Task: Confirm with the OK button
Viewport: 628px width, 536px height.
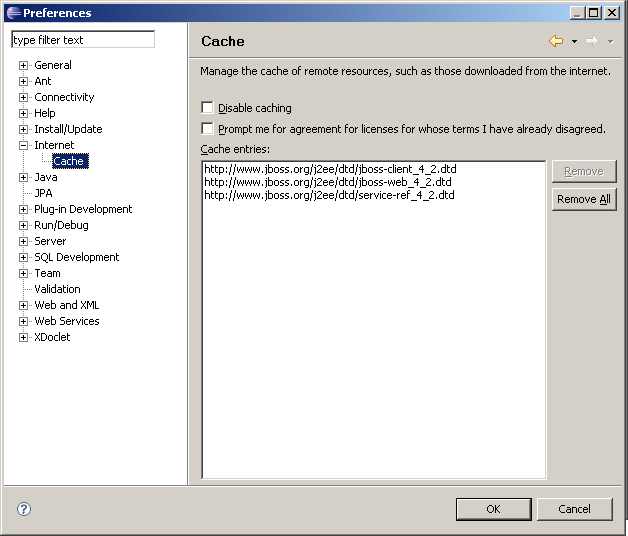Action: click(493, 509)
